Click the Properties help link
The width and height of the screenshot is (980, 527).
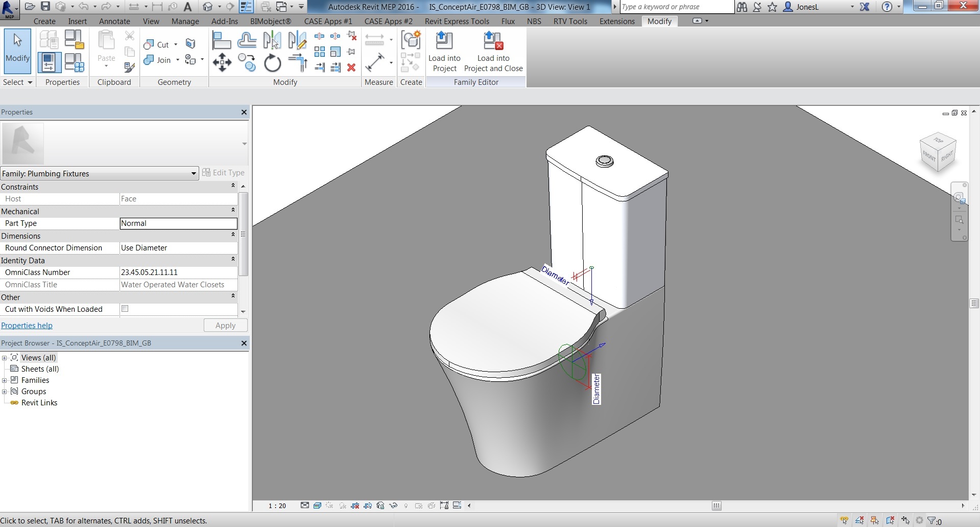27,326
